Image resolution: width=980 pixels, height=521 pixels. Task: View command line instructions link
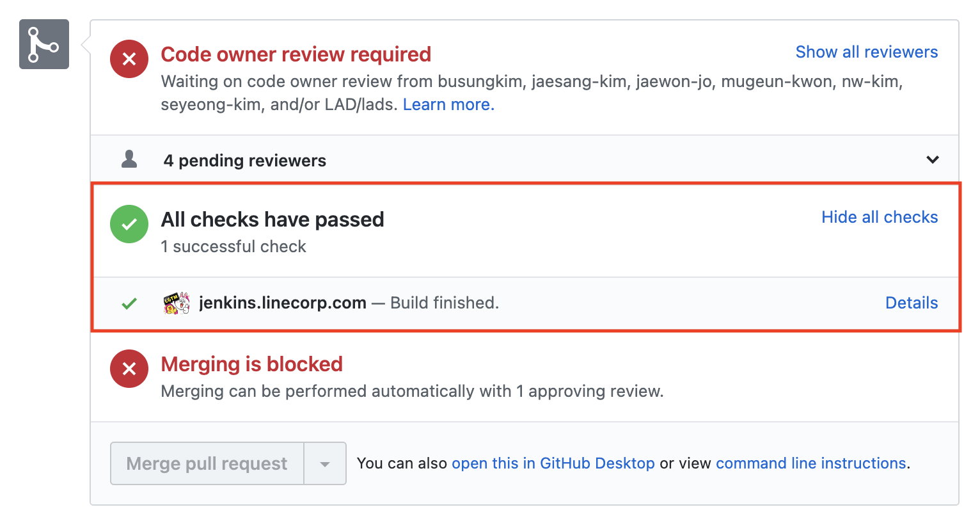[x=811, y=463]
